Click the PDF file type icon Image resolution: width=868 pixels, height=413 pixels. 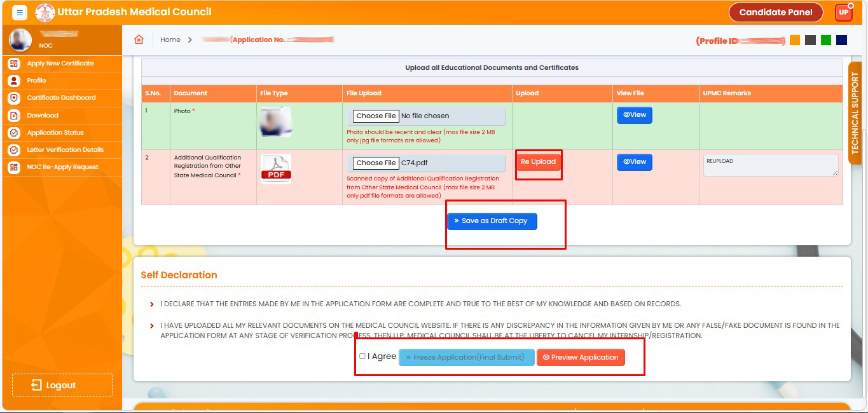tap(276, 170)
